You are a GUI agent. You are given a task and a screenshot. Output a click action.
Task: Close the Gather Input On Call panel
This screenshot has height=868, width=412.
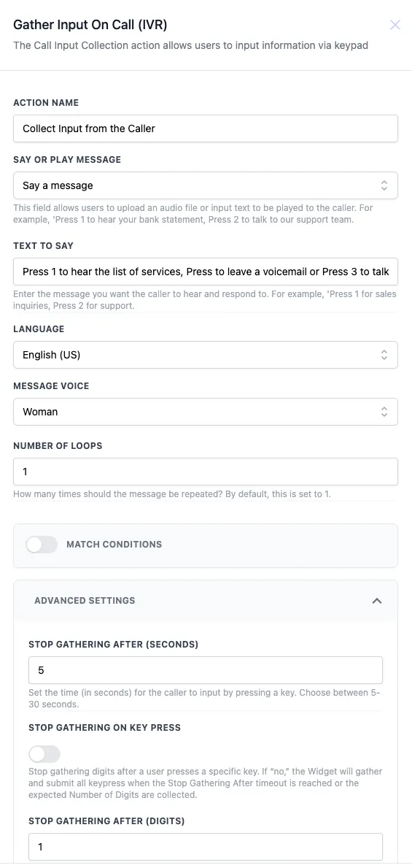pos(394,24)
